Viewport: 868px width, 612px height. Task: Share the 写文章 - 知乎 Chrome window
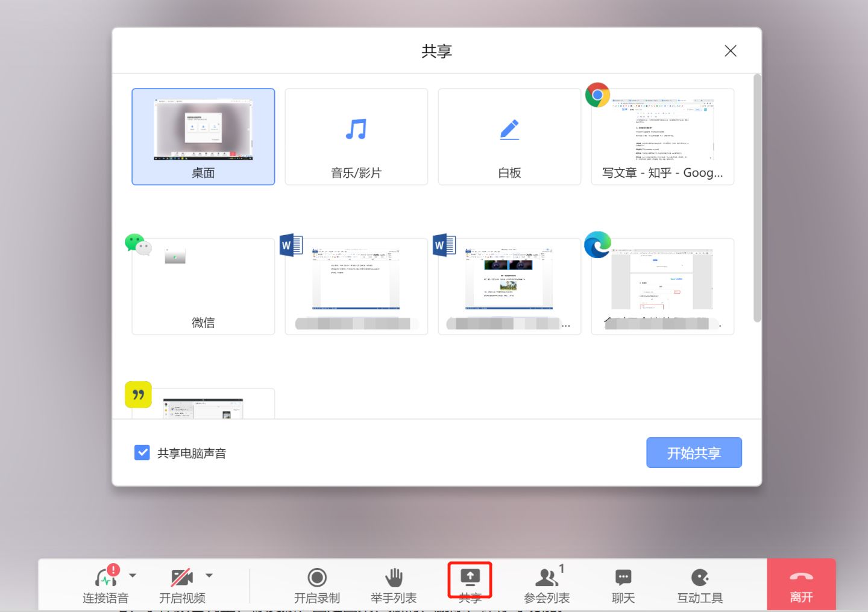click(662, 136)
